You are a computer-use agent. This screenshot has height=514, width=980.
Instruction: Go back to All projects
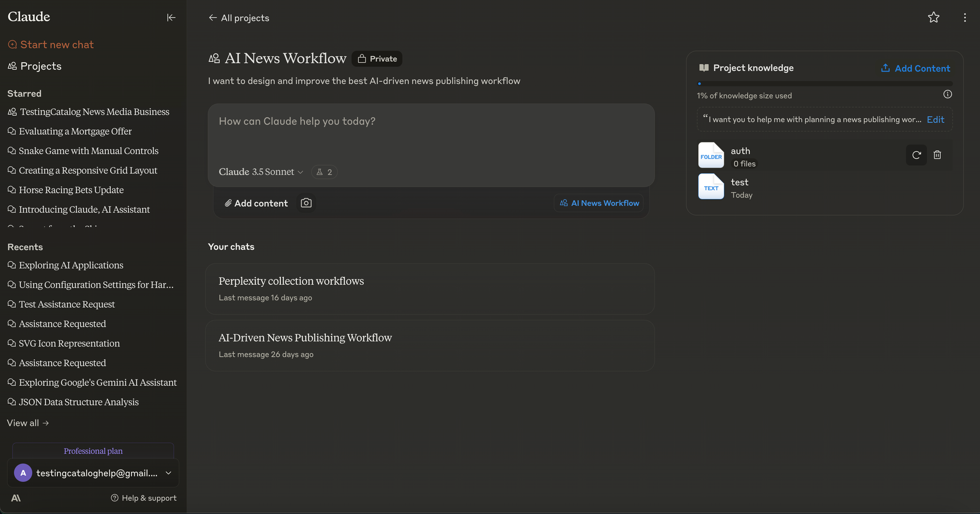(239, 18)
